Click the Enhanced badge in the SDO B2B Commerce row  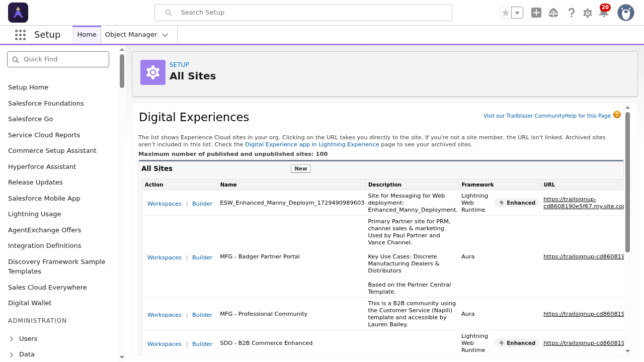click(x=517, y=343)
